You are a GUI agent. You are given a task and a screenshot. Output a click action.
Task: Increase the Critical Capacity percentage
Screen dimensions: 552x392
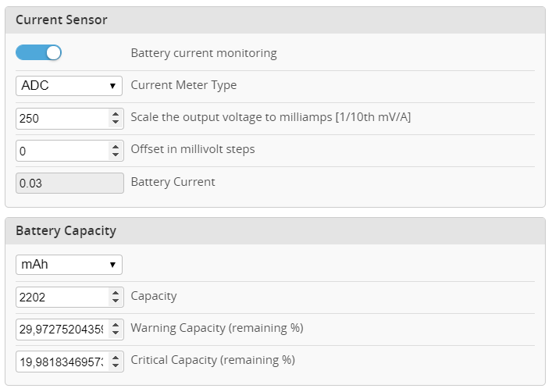pyautogui.click(x=116, y=357)
